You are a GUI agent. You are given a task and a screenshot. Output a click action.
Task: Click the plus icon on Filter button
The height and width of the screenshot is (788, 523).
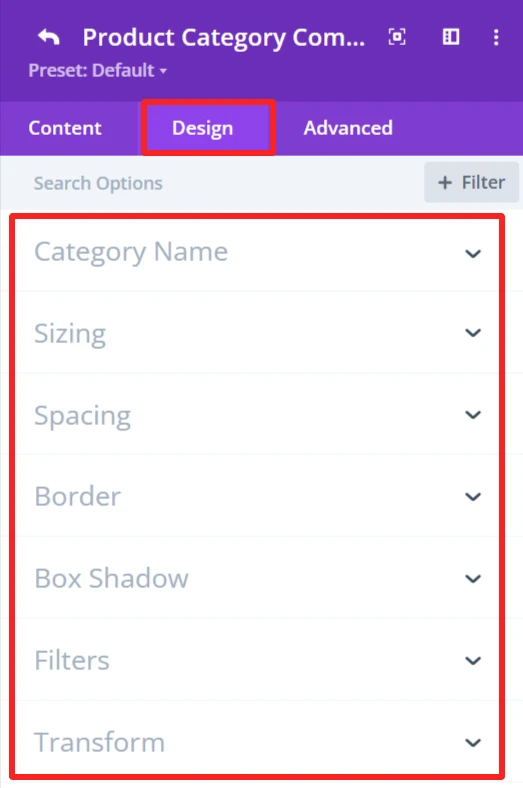(x=445, y=182)
